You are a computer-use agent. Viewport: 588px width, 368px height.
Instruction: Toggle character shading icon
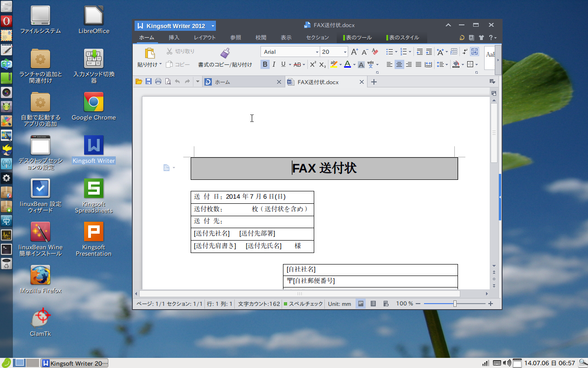361,64
